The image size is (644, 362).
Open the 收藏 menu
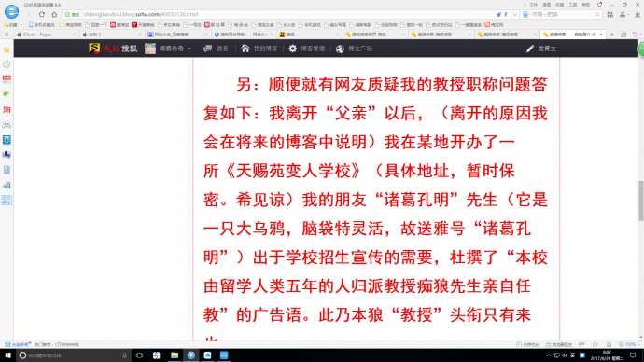560,5
